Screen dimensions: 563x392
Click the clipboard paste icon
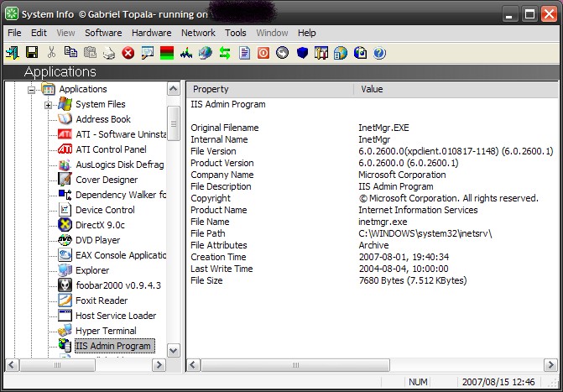90,52
